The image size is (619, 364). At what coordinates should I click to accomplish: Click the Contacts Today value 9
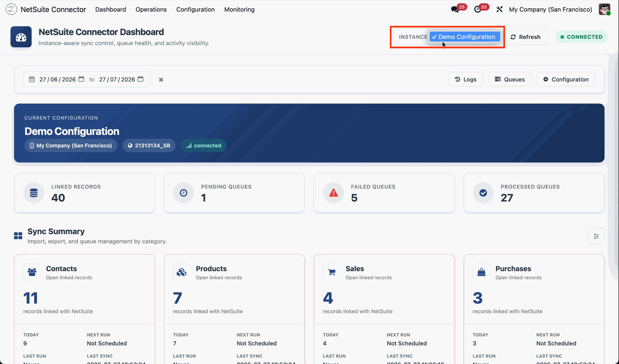point(25,343)
